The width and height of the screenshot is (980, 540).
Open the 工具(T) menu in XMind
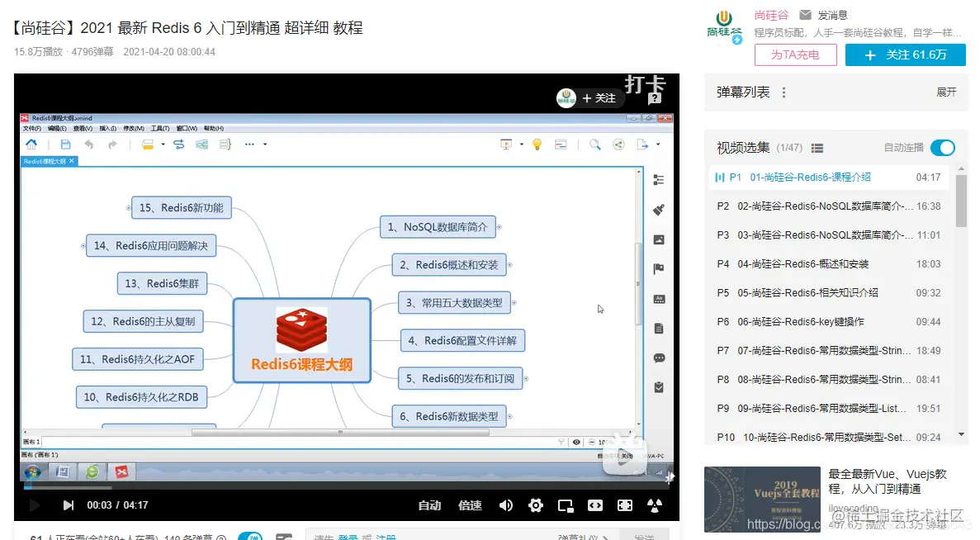160,128
